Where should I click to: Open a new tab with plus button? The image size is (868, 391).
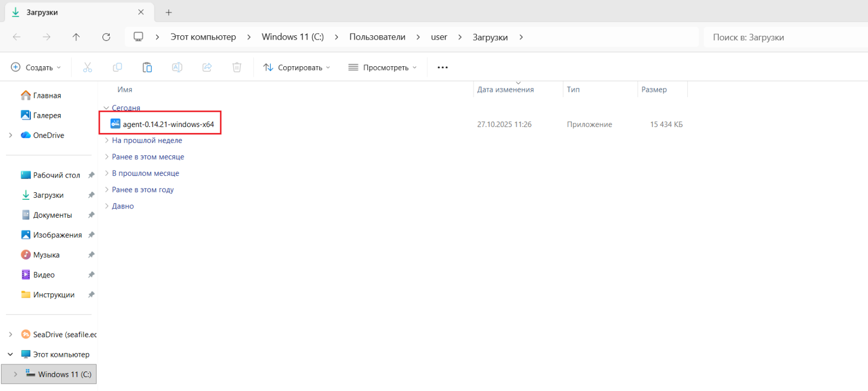(x=169, y=12)
